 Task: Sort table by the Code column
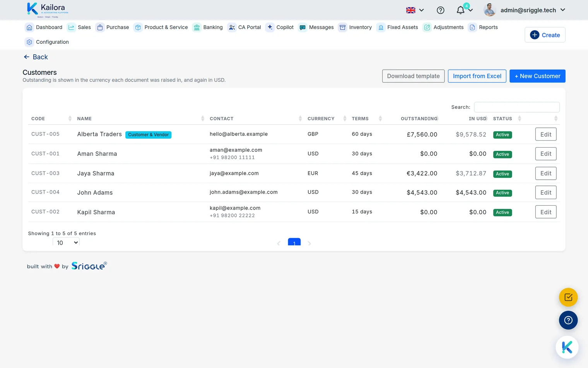pyautogui.click(x=51, y=119)
